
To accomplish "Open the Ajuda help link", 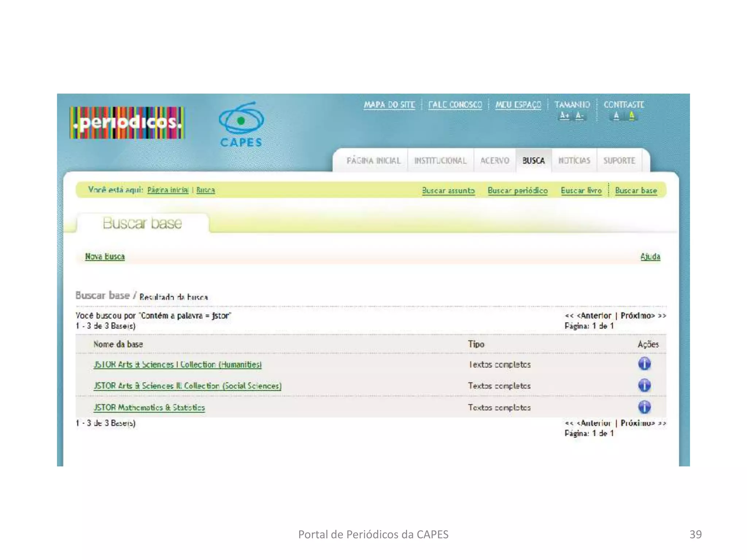I will coord(650,257).
